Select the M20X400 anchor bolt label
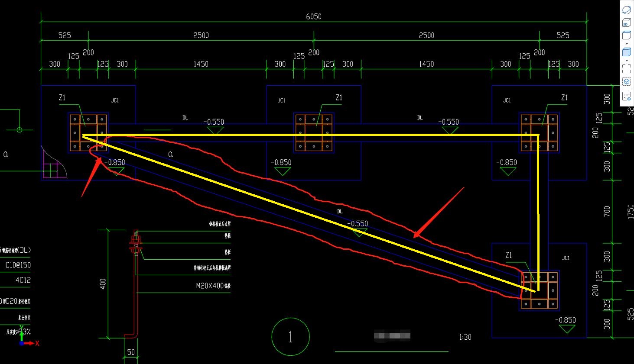Viewport: 634px width, 364px height. pos(213,286)
